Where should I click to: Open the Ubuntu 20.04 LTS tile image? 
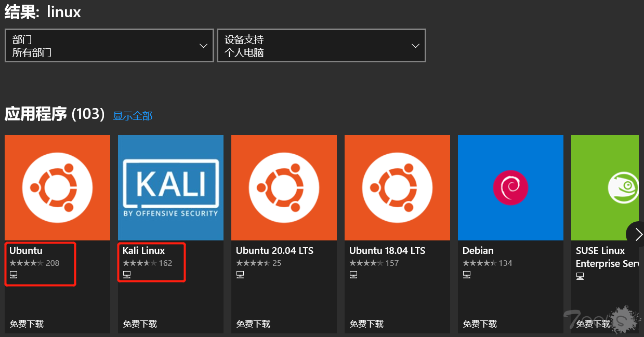284,187
